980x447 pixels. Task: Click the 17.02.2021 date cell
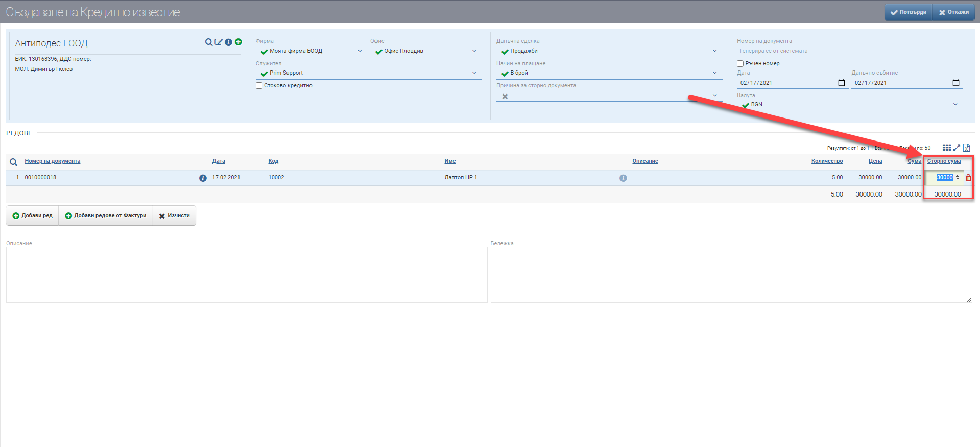click(226, 178)
